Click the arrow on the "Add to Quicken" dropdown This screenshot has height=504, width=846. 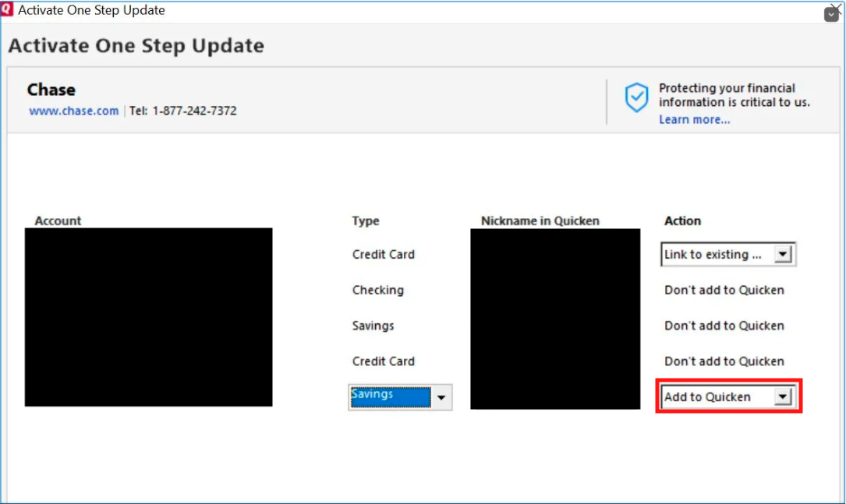pyautogui.click(x=782, y=396)
